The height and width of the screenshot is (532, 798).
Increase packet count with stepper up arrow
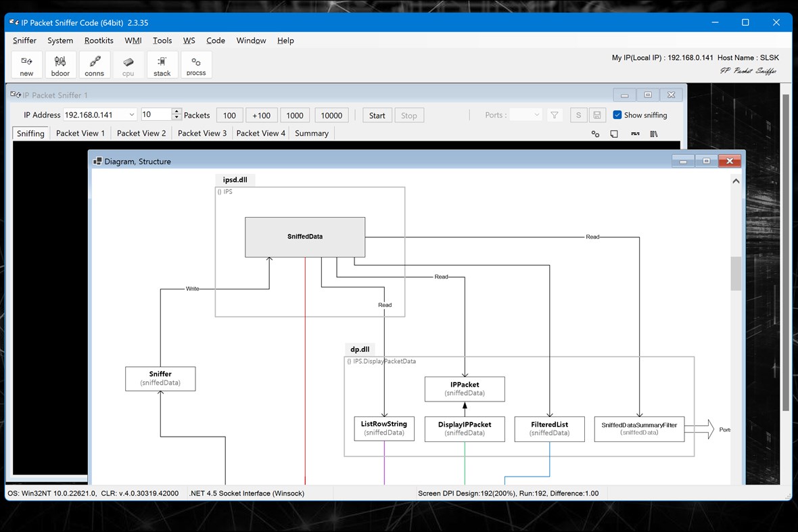(x=177, y=112)
